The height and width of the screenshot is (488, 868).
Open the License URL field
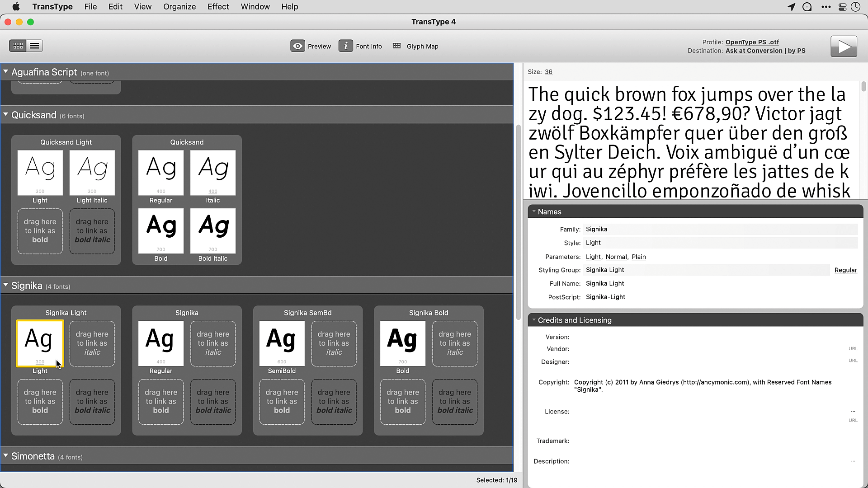pyautogui.click(x=853, y=420)
